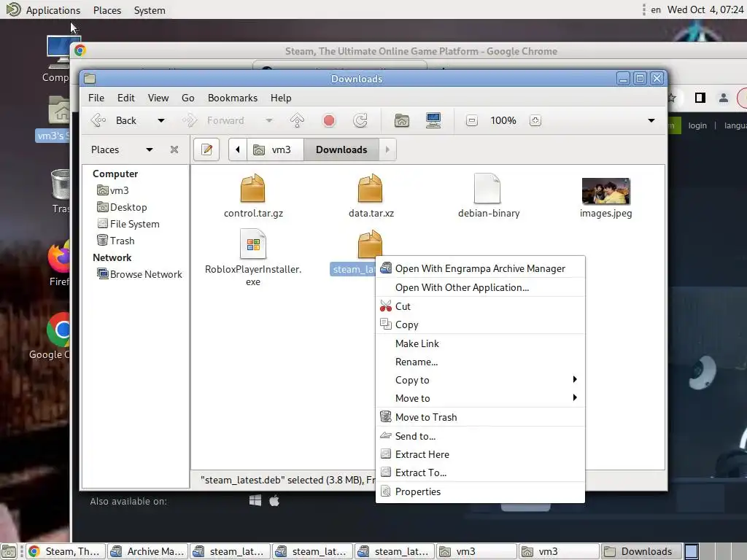Screen dimensions: 747x560
Task: Click the Up (parent folder) toolbar arrow
Action: coord(298,120)
